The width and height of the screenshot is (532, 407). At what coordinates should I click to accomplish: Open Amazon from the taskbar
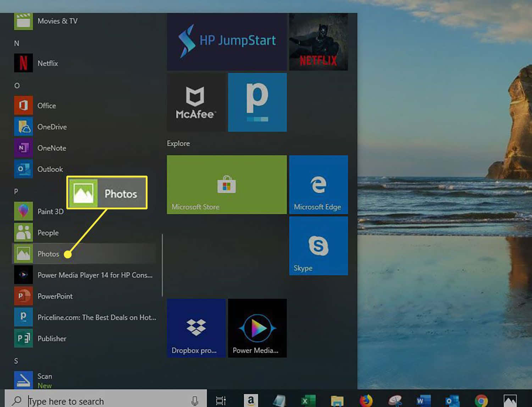251,401
